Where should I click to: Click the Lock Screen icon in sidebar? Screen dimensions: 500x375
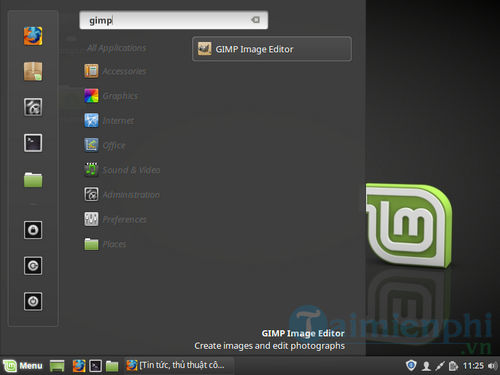click(x=33, y=230)
